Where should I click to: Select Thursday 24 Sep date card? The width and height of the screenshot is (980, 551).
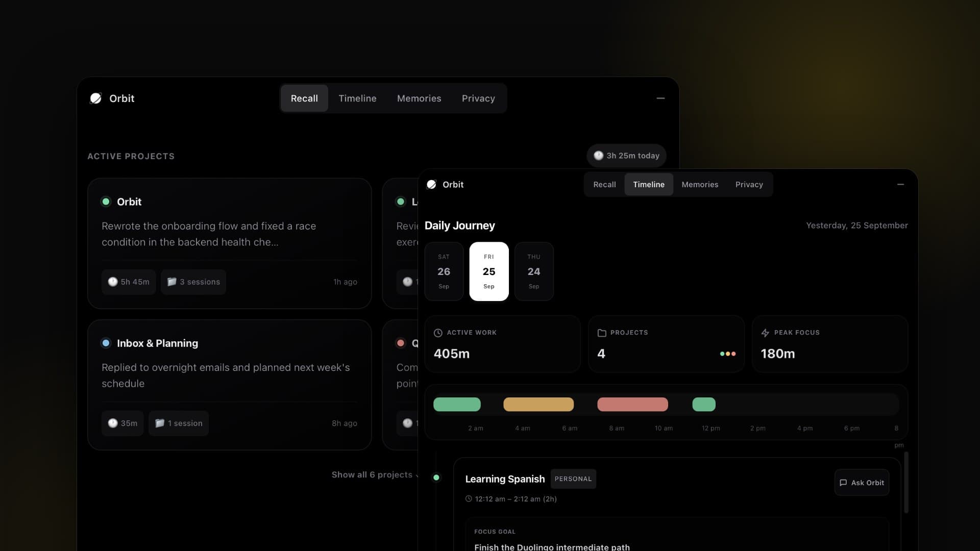pos(534,271)
